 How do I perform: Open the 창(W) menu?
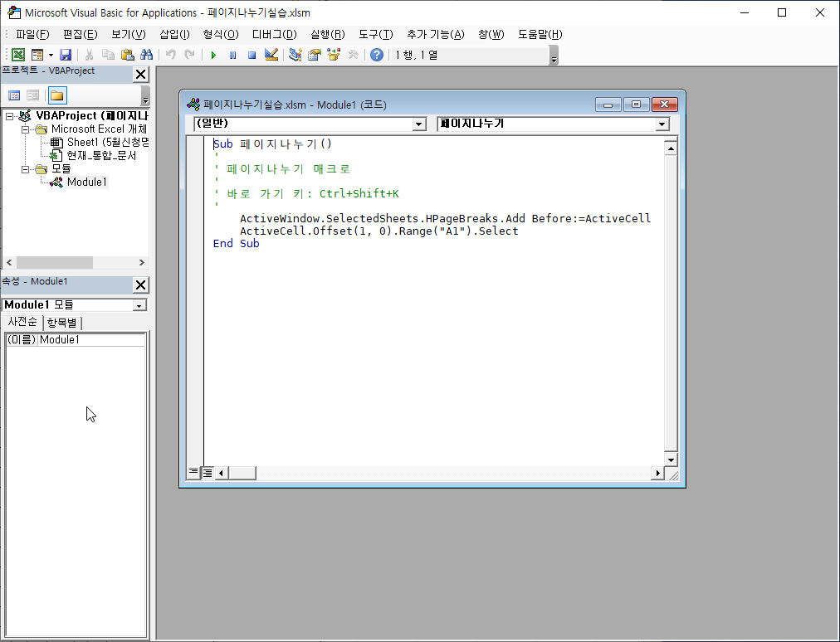coord(491,34)
